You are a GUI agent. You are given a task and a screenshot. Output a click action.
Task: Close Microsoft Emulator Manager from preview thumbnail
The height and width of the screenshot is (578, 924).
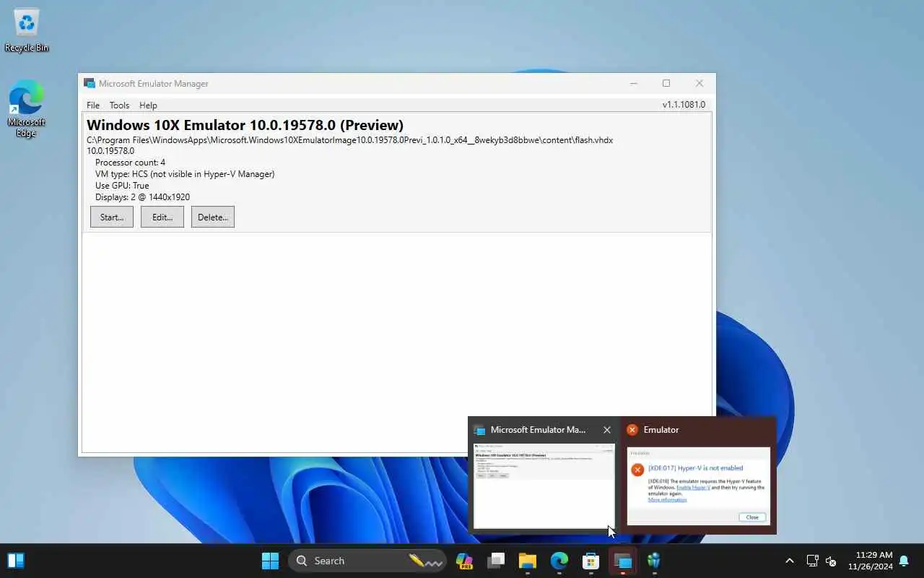click(x=607, y=430)
